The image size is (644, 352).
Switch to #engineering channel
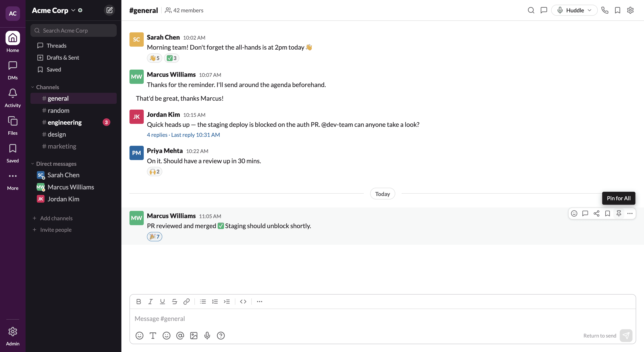click(73, 122)
